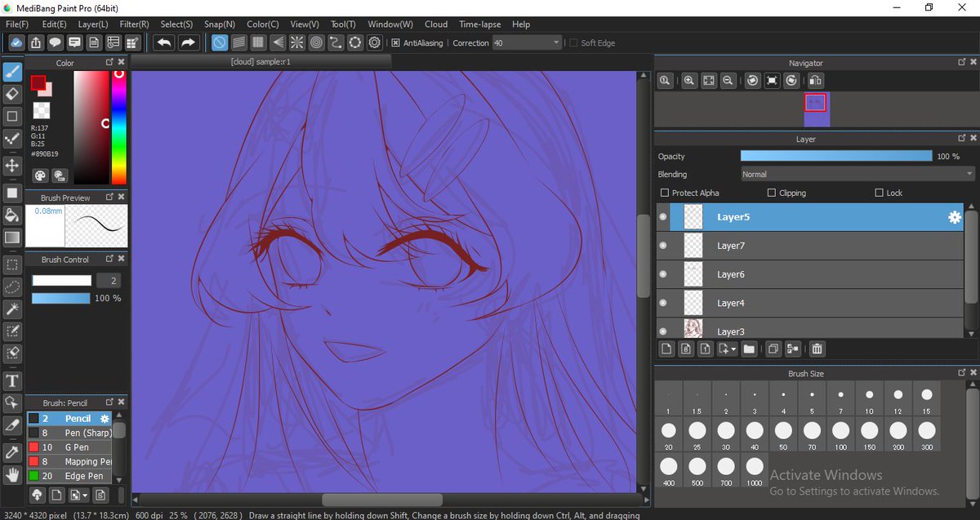The image size is (980, 520).
Task: Select the Select Eraser tool
Action: pos(12,353)
